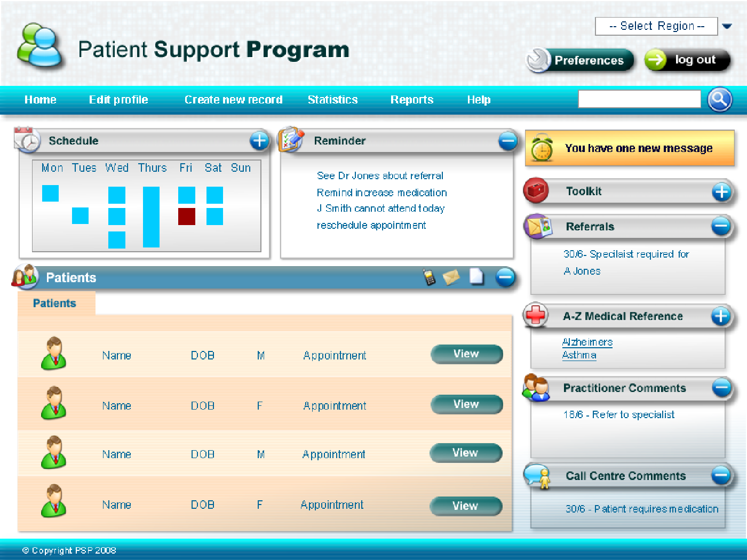The image size is (747, 560).
Task: Click the Call Centre Comments speech bubble icon
Action: (x=538, y=476)
